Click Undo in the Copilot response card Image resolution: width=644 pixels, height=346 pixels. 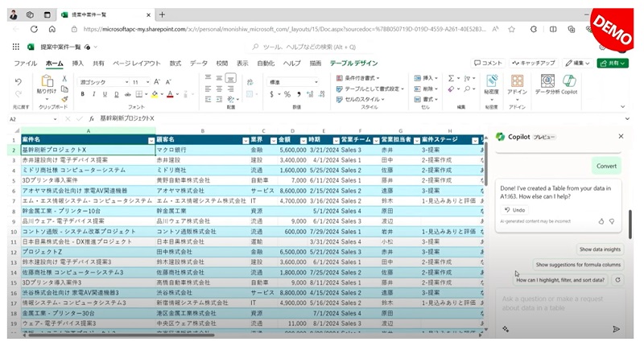[x=514, y=210]
